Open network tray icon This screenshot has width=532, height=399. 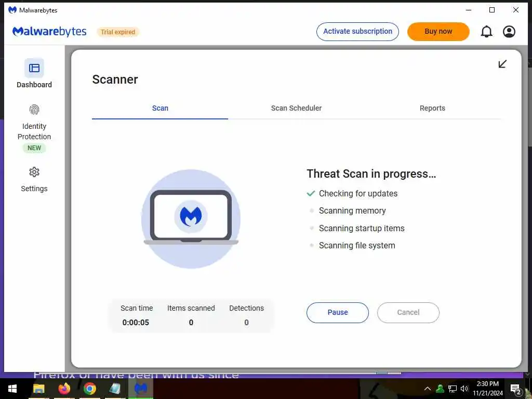pyautogui.click(x=453, y=389)
